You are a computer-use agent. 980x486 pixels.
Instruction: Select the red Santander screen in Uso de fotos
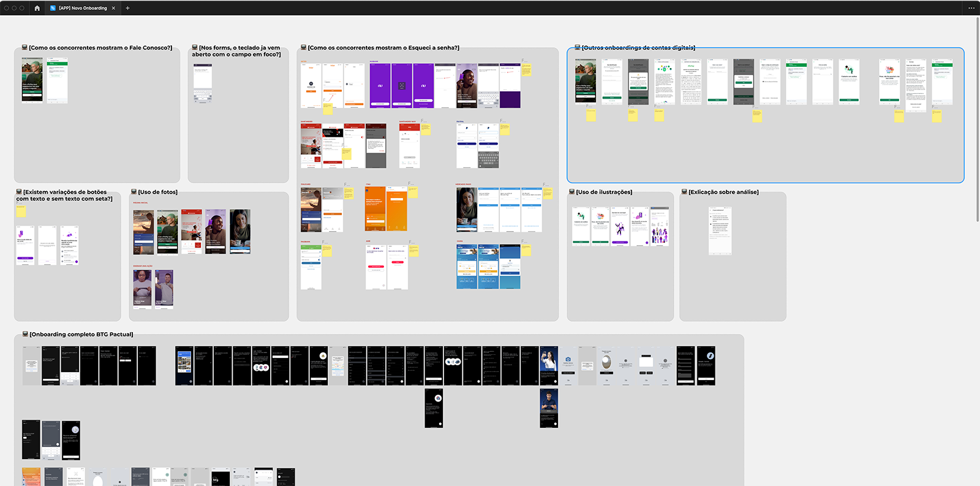(x=192, y=232)
